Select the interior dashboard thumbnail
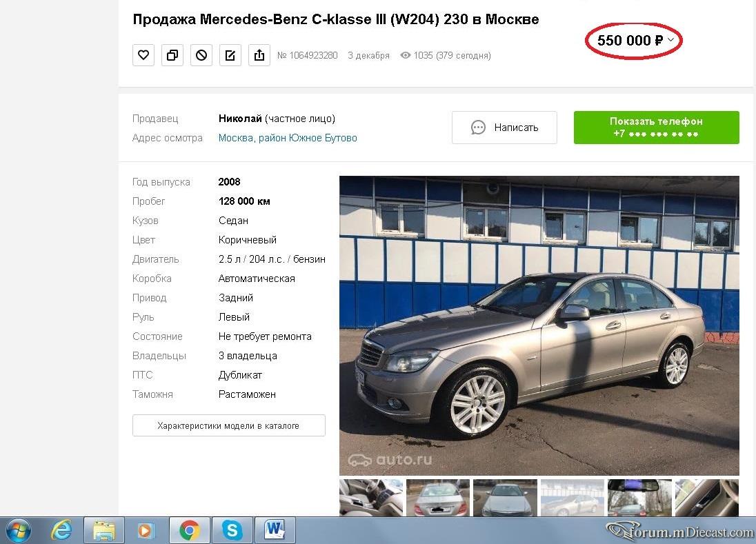The image size is (756, 544). pyautogui.click(x=371, y=498)
